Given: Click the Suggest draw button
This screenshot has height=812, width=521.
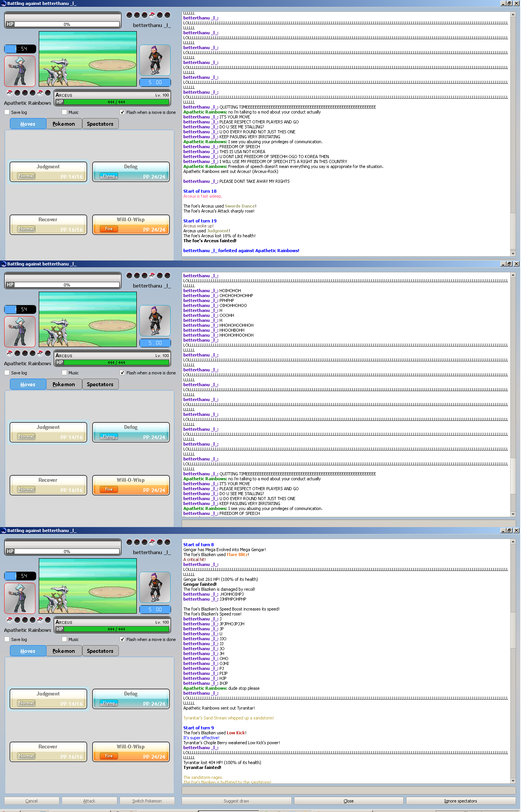Looking at the screenshot, I should click(237, 801).
